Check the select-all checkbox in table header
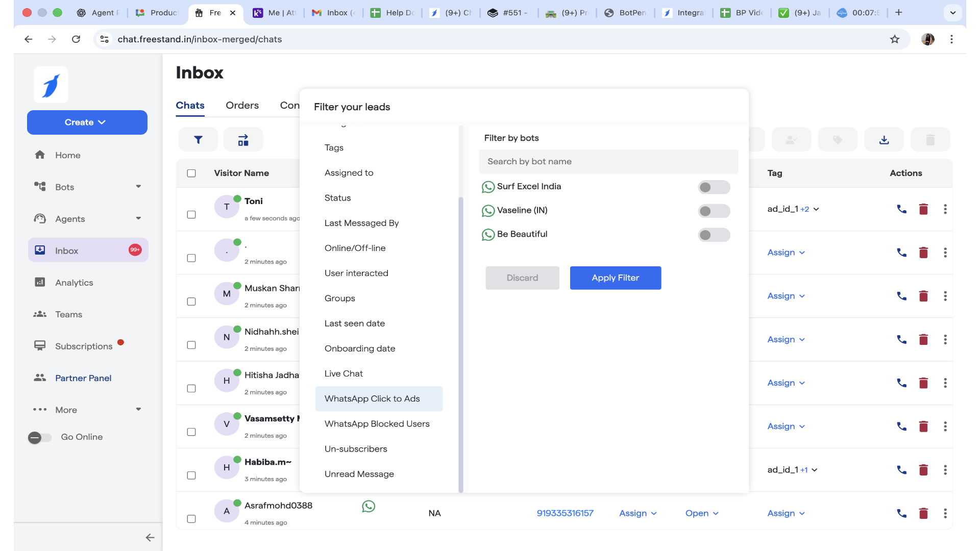980x551 pixels. tap(191, 173)
